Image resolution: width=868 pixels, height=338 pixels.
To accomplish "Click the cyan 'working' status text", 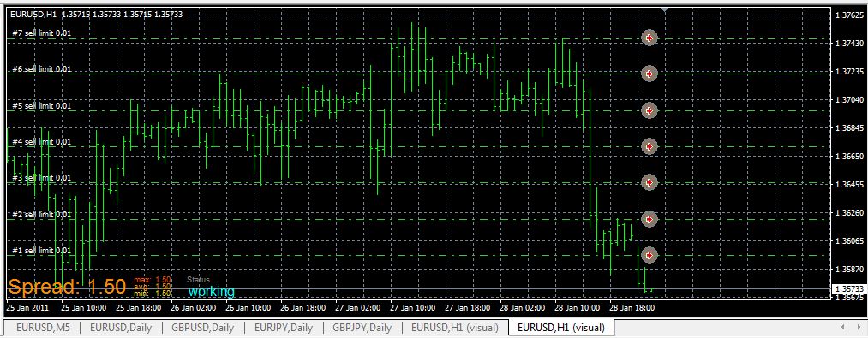I will coord(211,291).
